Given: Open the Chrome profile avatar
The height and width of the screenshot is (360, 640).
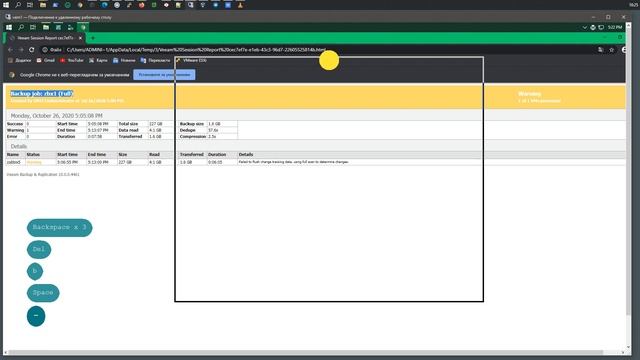Looking at the screenshot, I should 623,50.
